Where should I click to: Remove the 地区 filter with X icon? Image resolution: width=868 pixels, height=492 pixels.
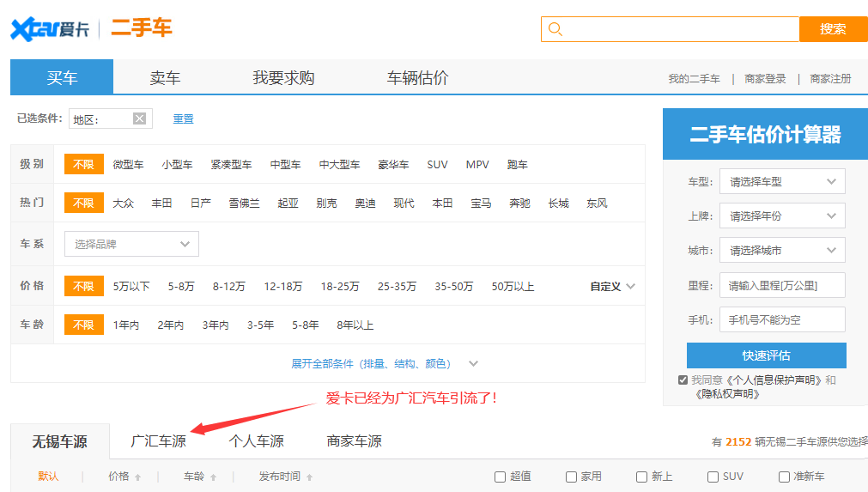(x=139, y=118)
